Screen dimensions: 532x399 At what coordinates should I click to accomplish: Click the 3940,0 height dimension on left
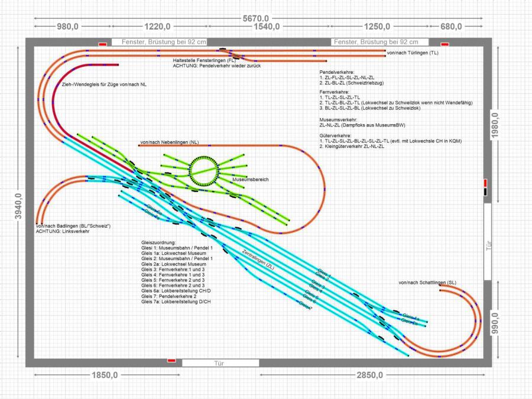pyautogui.click(x=17, y=206)
